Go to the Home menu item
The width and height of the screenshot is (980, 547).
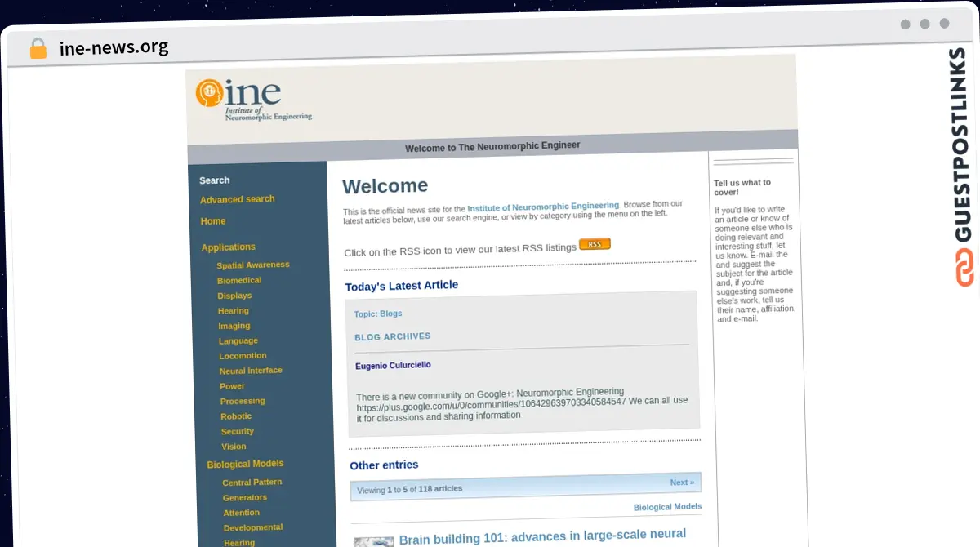click(213, 221)
